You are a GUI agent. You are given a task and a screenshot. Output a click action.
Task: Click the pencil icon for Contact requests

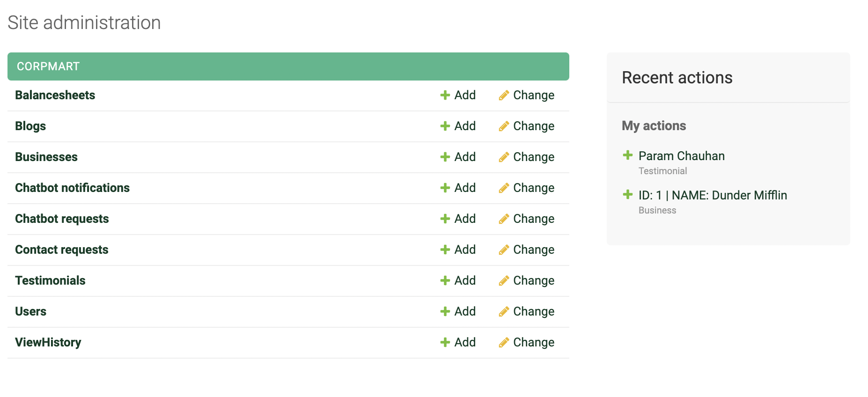[504, 250]
